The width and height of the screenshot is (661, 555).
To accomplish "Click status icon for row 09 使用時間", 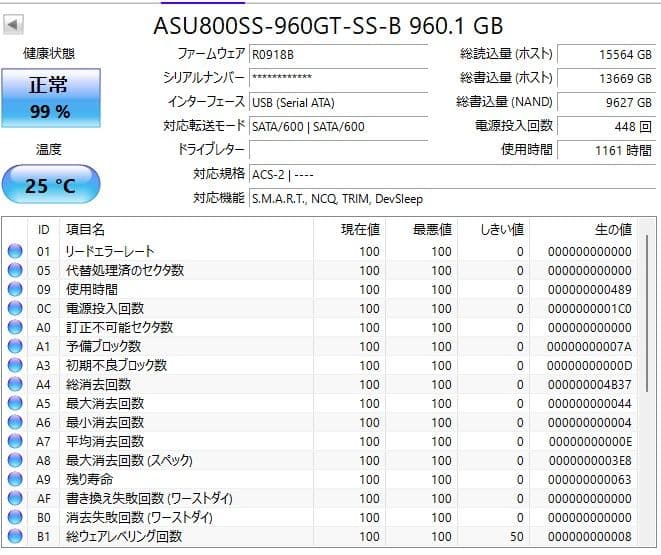I will tap(15, 289).
